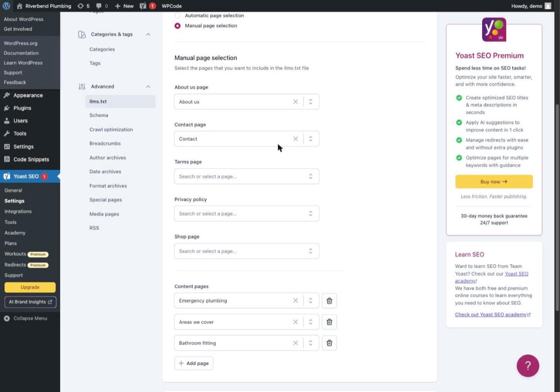Viewport: 560px width, 392px height.
Task: Click the page vertical scrollbar
Action: (x=557, y=207)
